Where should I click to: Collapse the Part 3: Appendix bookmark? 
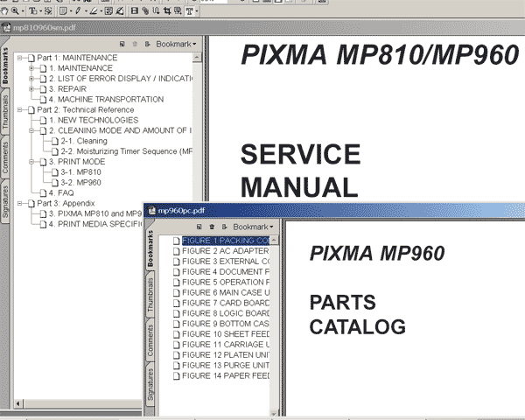coord(20,203)
